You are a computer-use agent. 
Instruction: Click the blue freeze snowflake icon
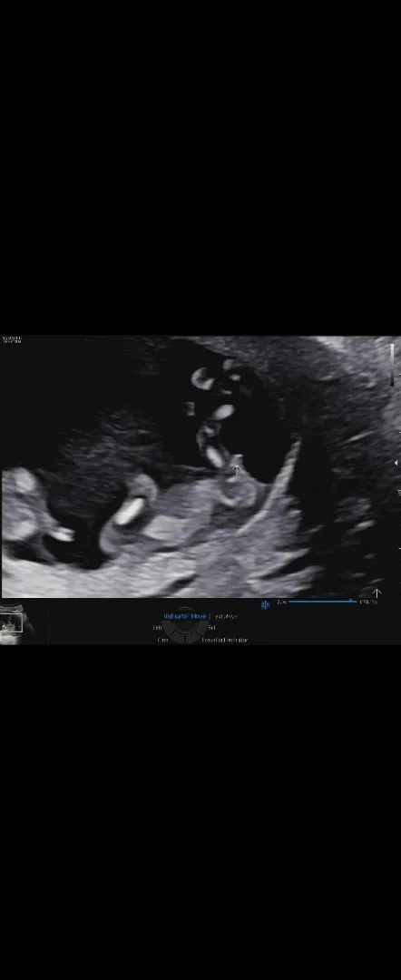(x=266, y=604)
